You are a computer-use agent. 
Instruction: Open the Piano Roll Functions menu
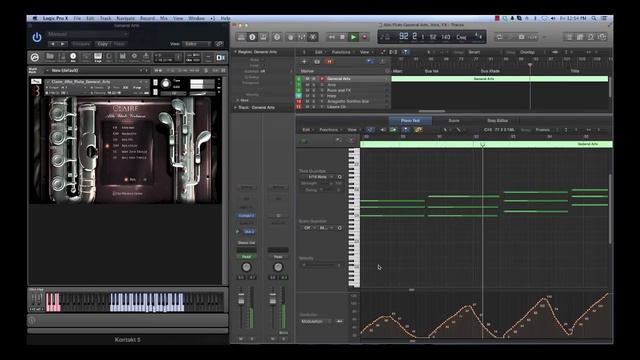[x=331, y=130]
